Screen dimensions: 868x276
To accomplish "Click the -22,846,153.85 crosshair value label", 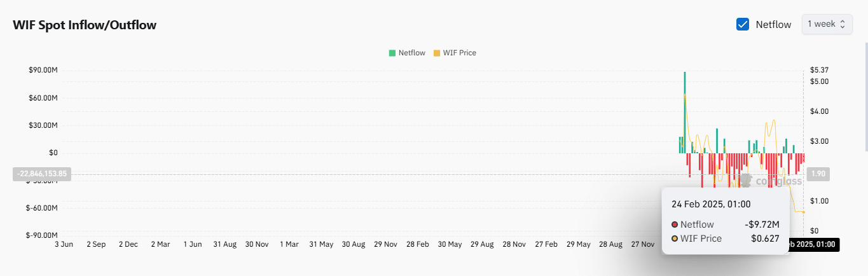I will [x=43, y=173].
